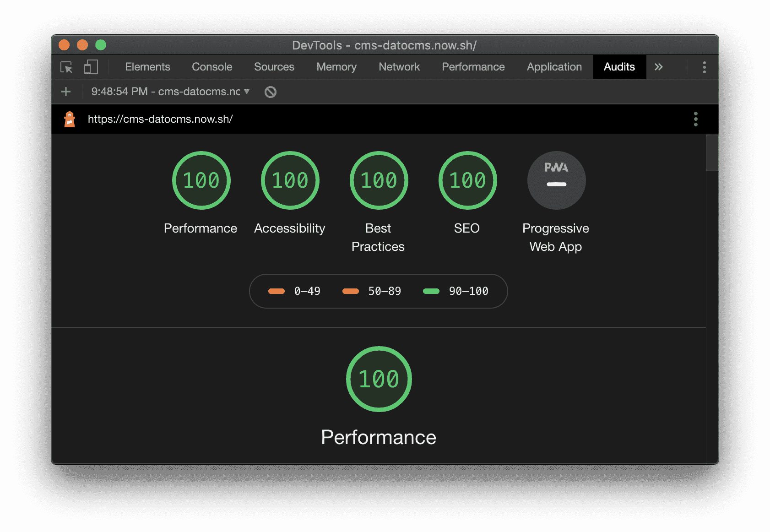Screen dimensions: 770x532
Task: Open DevTools main three-dot menu
Action: pyautogui.click(x=704, y=67)
